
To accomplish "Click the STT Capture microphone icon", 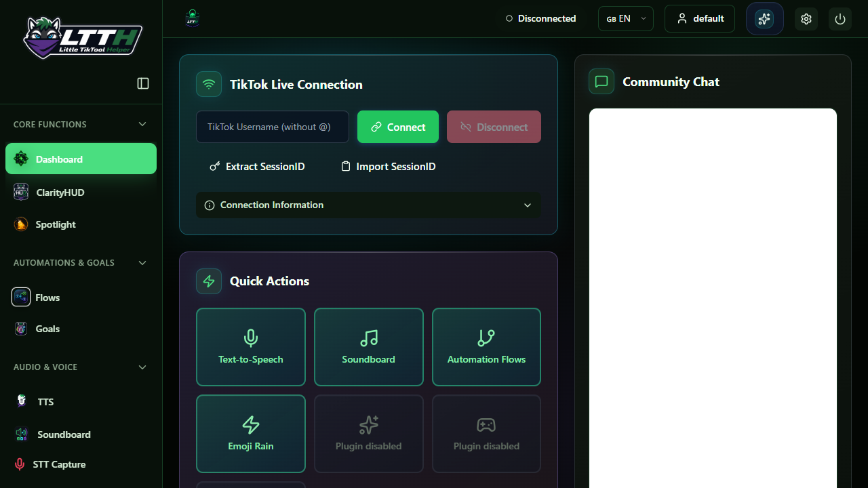I will 20,464.
